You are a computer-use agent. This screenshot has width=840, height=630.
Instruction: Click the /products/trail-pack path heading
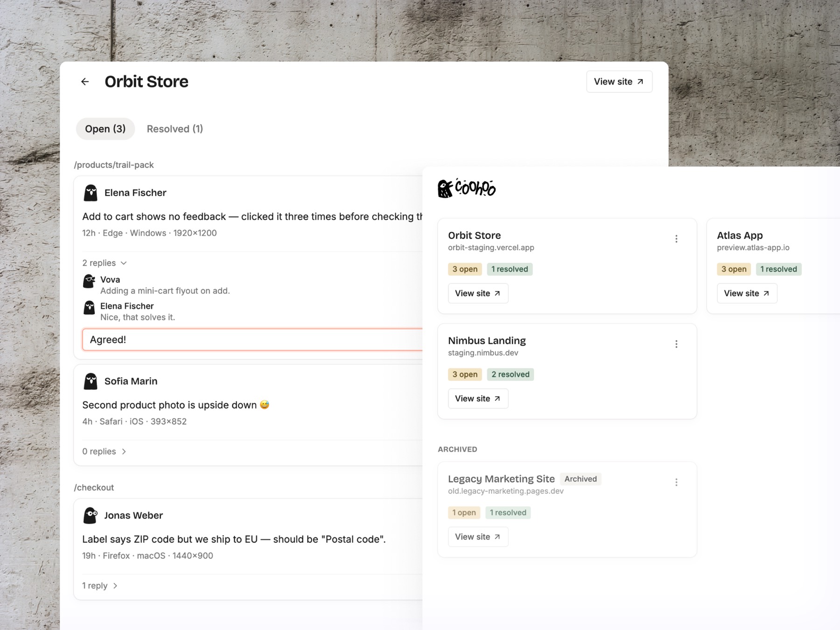pyautogui.click(x=114, y=165)
